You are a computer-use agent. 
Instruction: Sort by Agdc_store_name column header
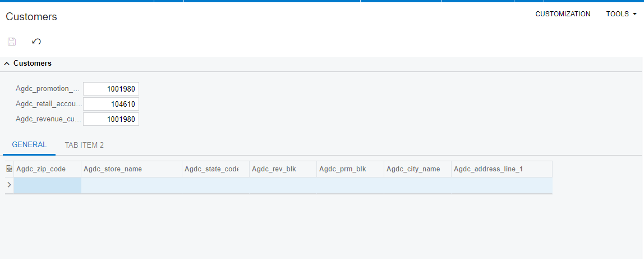[131, 169]
